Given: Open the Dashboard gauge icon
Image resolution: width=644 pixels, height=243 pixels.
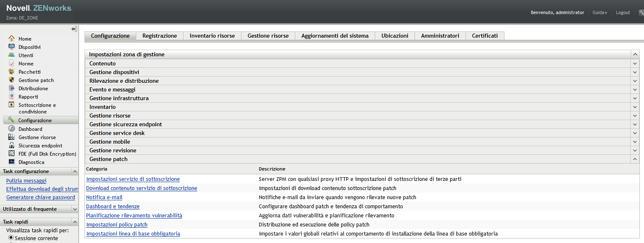Looking at the screenshot, I should (x=12, y=129).
